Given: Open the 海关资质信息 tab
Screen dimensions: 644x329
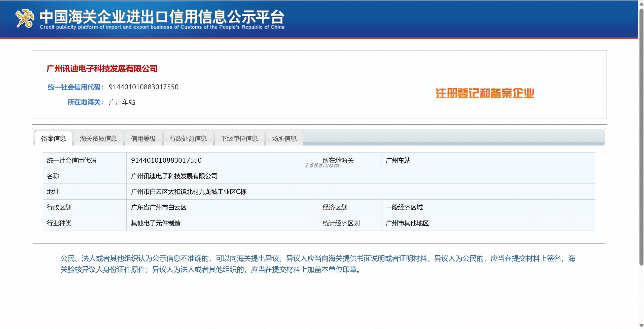Looking at the screenshot, I should tap(98, 138).
